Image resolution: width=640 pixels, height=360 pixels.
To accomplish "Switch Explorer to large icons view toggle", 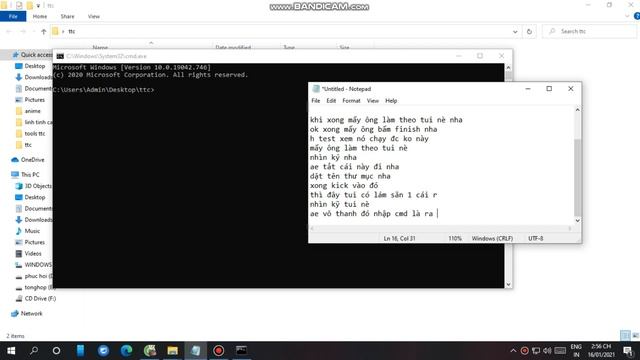I will pos(635,336).
